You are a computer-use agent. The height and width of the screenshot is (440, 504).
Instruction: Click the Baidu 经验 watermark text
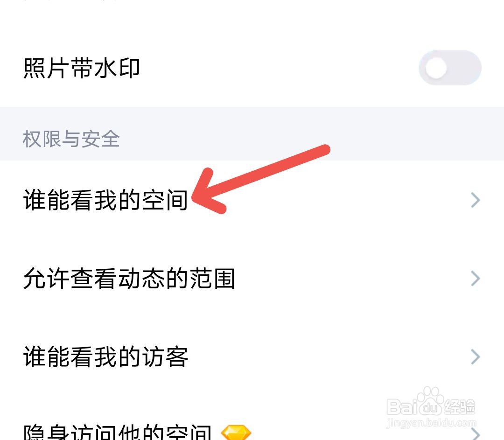click(459, 406)
